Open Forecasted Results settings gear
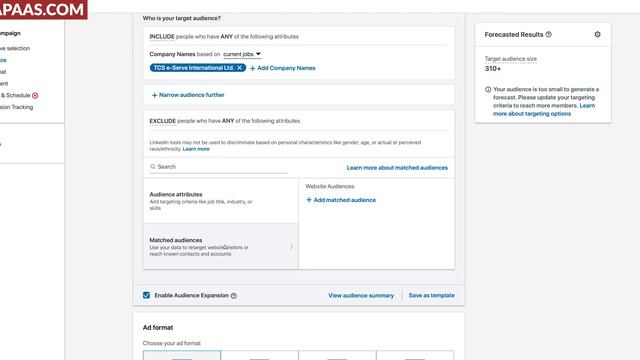The width and height of the screenshot is (640, 360). tap(597, 35)
